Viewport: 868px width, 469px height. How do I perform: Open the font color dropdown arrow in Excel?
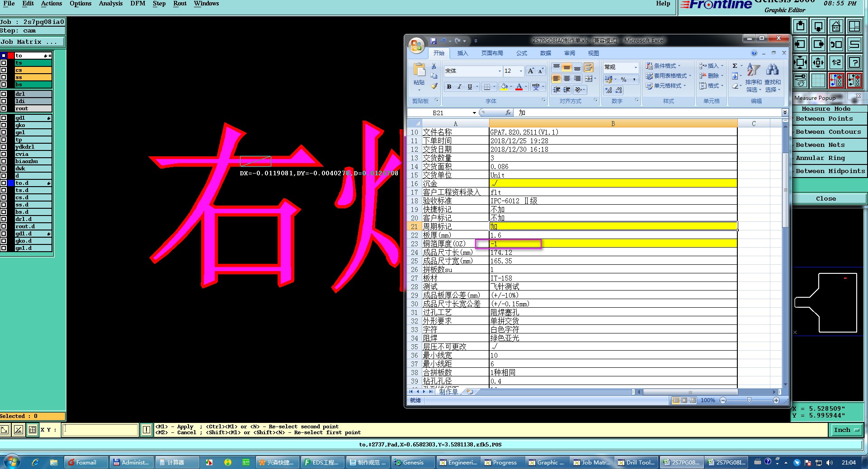point(526,87)
